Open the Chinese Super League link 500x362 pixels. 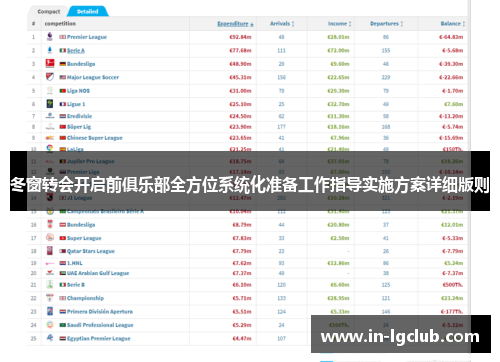point(95,138)
